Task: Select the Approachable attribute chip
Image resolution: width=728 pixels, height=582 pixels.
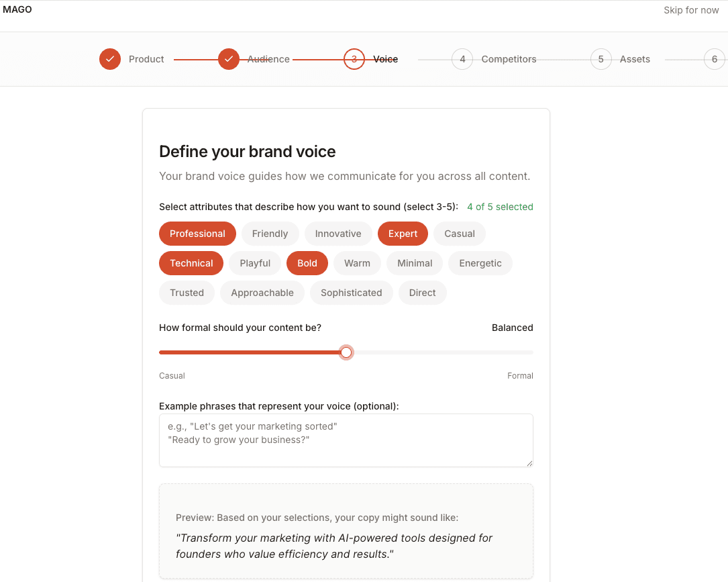Action: [x=262, y=293]
